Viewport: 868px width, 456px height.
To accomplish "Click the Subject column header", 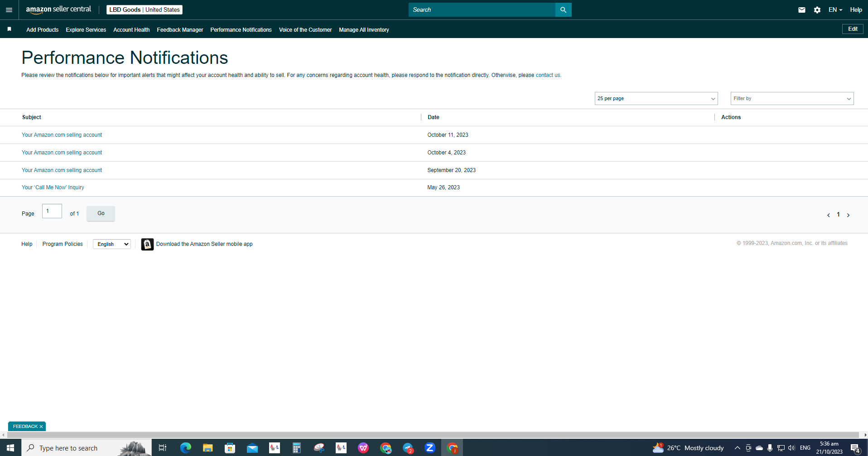I will [x=32, y=117].
